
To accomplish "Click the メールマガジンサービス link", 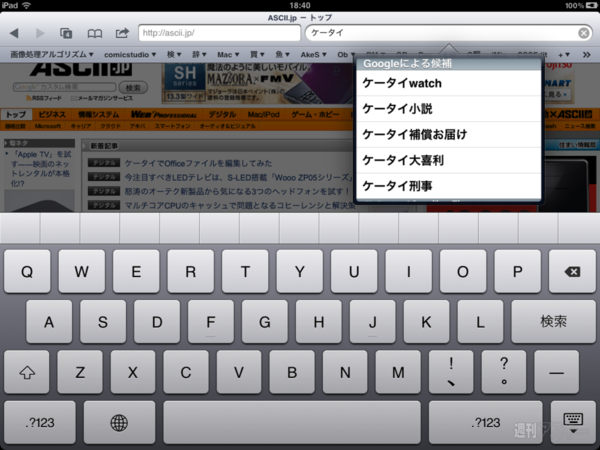I will (103, 98).
